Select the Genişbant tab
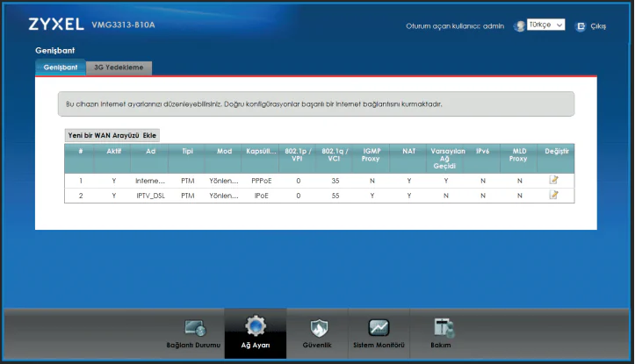 (61, 68)
